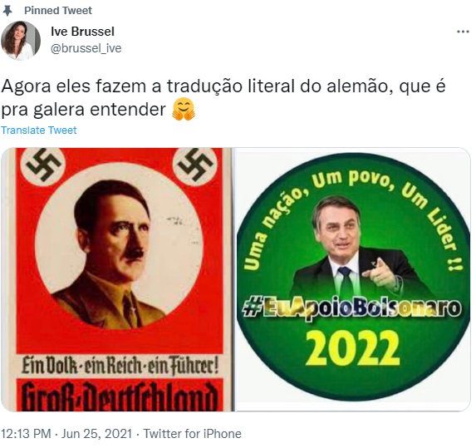This screenshot has width=476, height=448.
Task: Click the 12:13 PM timestamp
Action: (26, 434)
